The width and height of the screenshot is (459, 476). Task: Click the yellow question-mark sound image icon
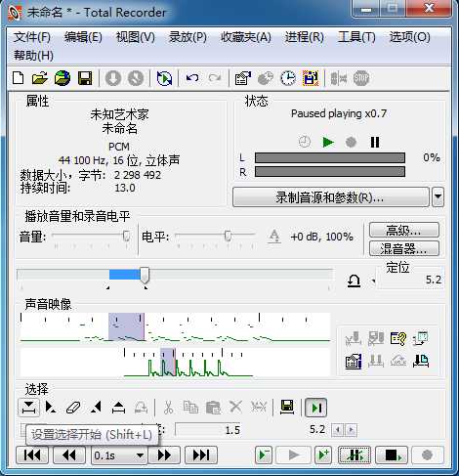click(x=397, y=339)
